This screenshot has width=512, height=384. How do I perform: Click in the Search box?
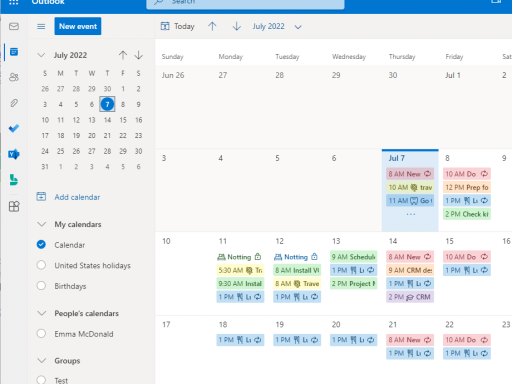[245, 3]
